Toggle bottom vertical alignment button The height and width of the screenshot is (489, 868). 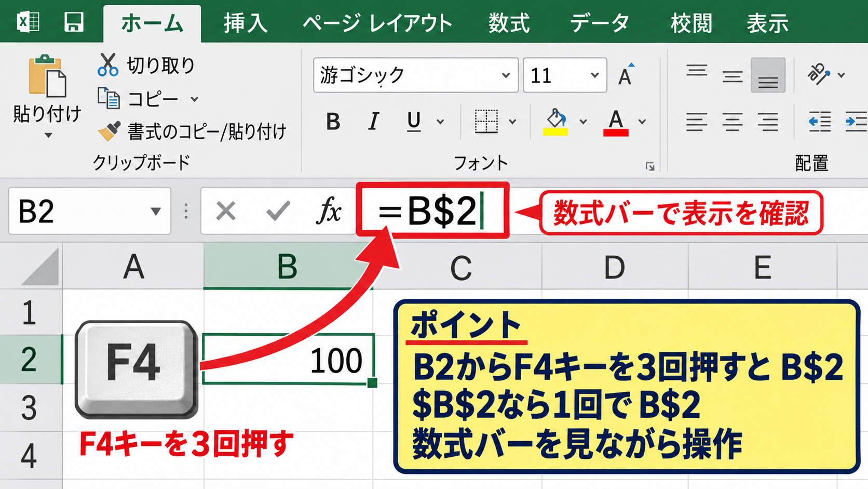768,76
